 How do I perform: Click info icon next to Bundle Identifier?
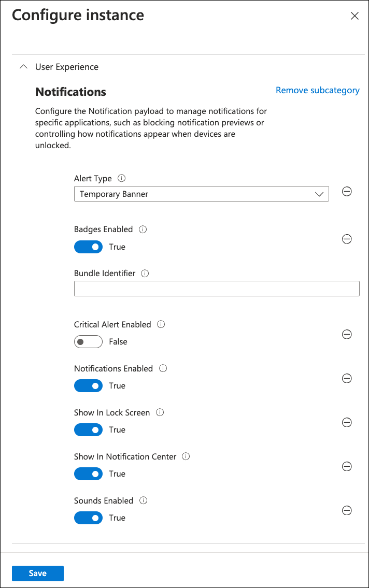145,273
